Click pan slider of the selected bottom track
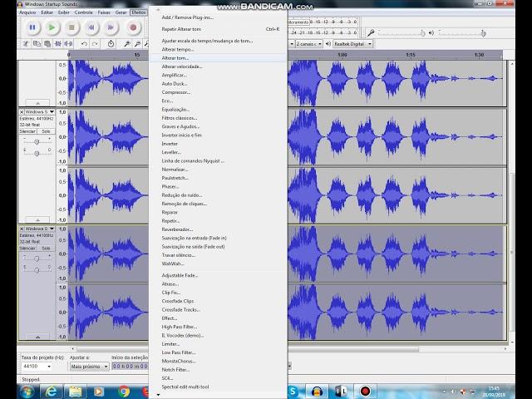 coord(37,270)
